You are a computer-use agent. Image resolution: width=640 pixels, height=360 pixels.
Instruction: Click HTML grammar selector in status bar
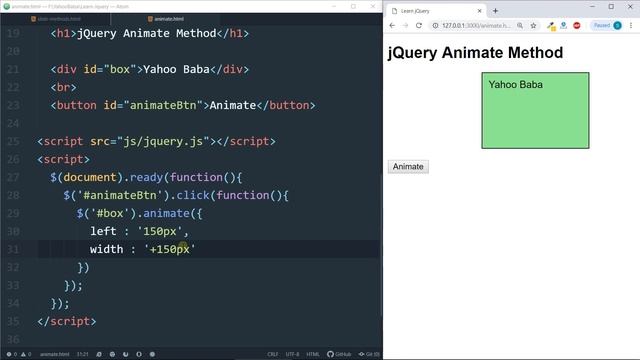313,354
